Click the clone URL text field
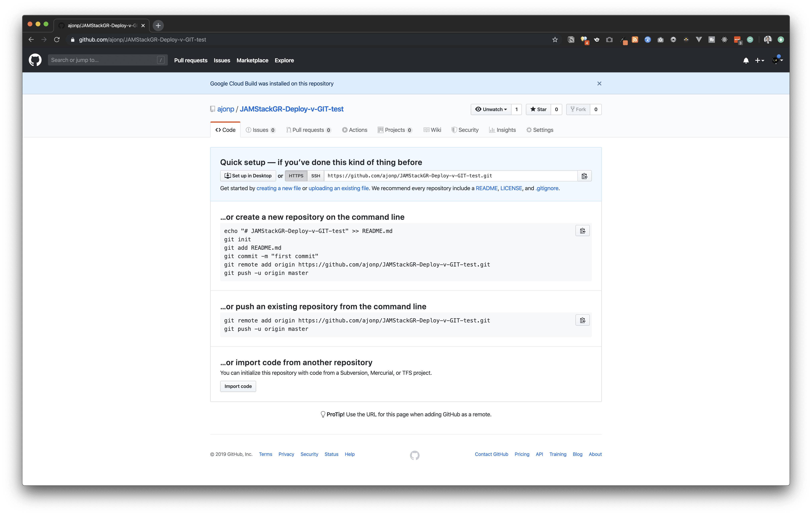This screenshot has width=812, height=515. click(451, 176)
